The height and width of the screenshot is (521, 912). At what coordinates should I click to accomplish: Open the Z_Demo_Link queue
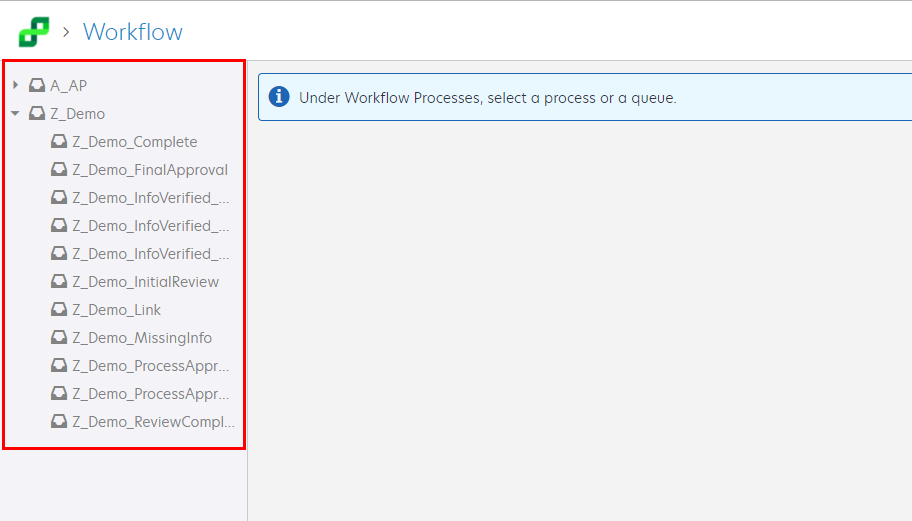click(116, 310)
